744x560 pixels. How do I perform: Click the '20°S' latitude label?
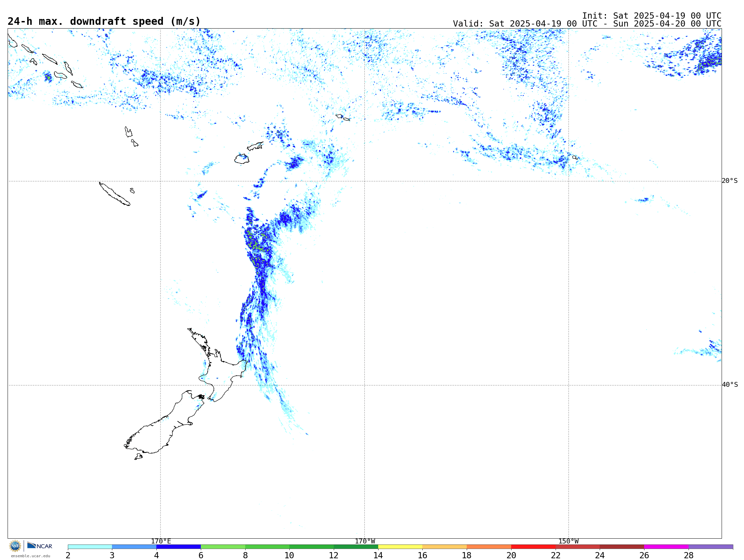[730, 181]
